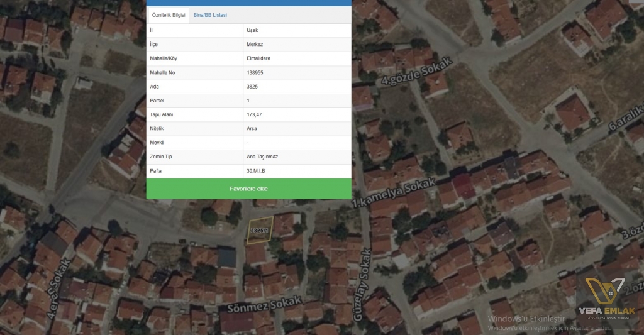This screenshot has height=335, width=644.
Task: Click the 4.erel Sokak street label
Action: [x=58, y=288]
